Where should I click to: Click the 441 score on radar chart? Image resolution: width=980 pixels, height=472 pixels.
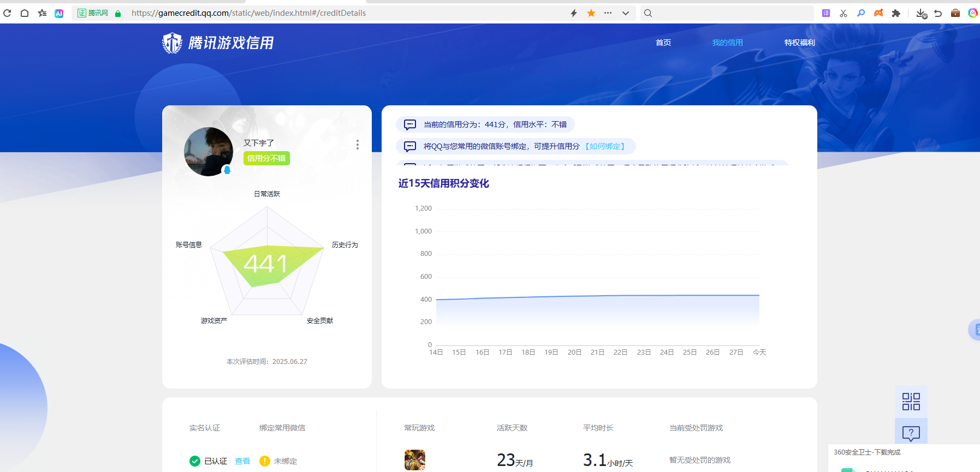(x=265, y=264)
